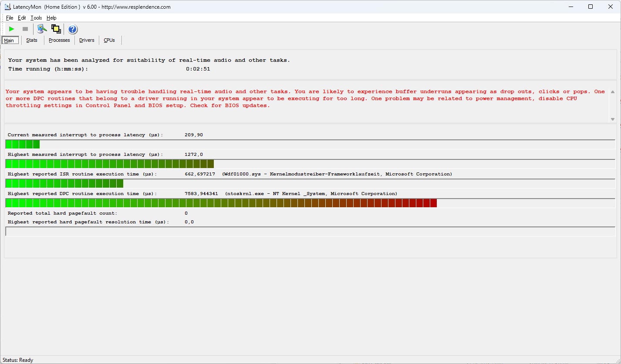Click the yellow windows toolbar icon
The width and height of the screenshot is (621, 364).
click(x=56, y=29)
